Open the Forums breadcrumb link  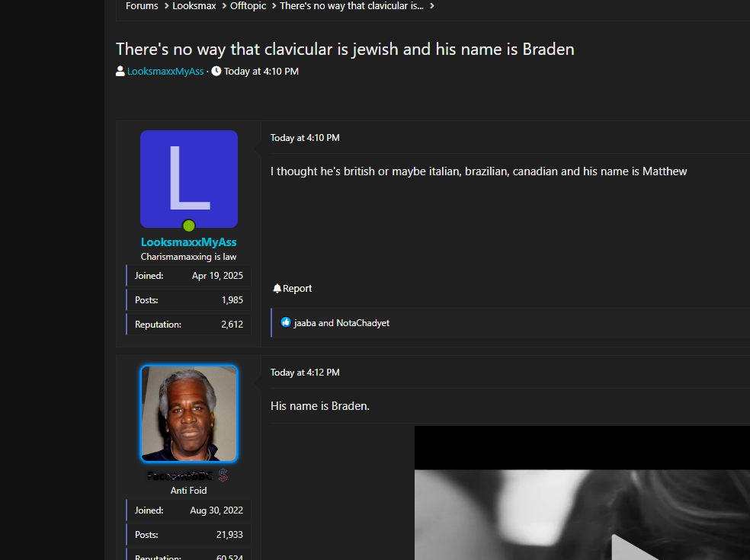pyautogui.click(x=142, y=6)
